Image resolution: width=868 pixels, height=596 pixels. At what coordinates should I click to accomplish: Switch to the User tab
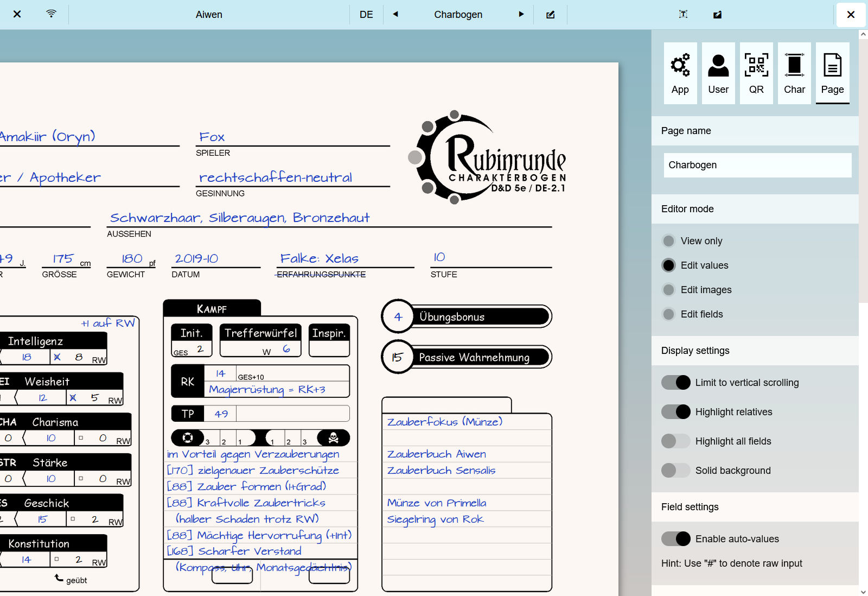pos(718,73)
